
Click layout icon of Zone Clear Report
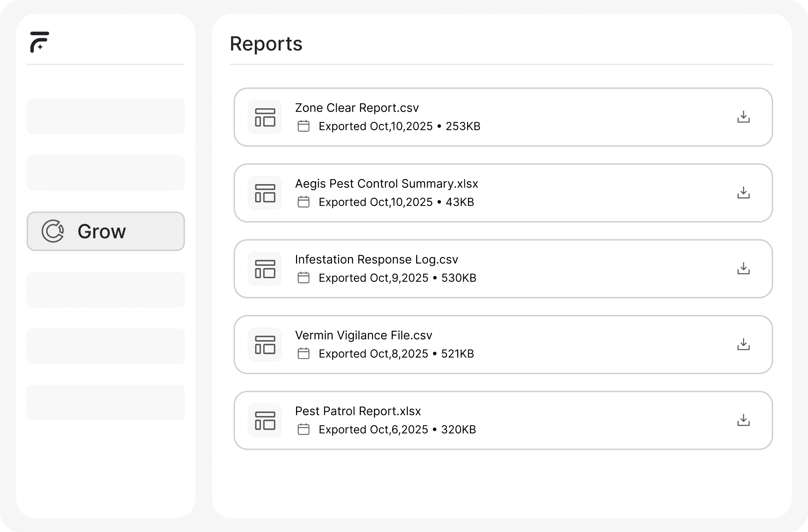[265, 117]
